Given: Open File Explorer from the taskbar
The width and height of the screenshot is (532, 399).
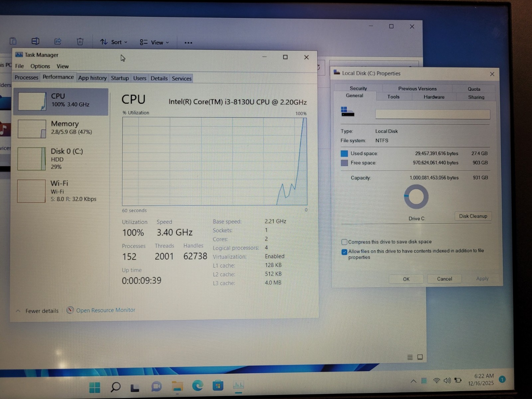Looking at the screenshot, I should click(177, 386).
